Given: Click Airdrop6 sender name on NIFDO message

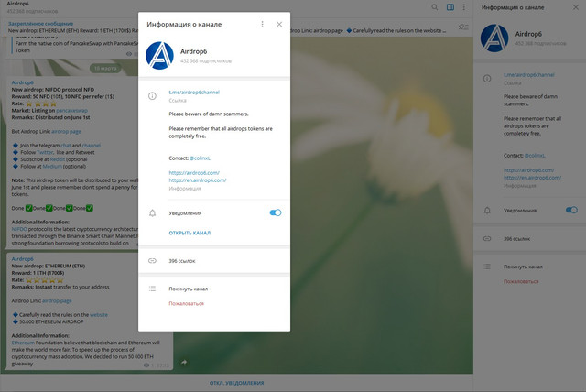Looking at the screenshot, I should pos(22,82).
